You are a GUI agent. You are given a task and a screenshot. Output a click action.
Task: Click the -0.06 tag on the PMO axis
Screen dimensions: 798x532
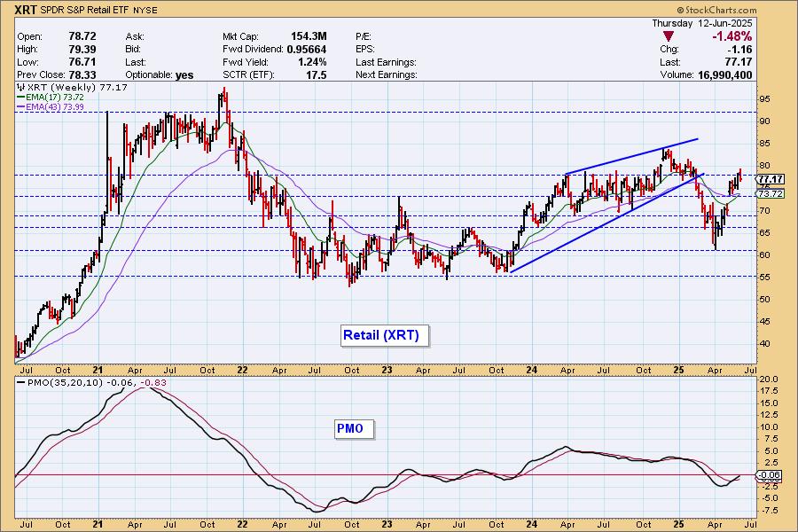tap(770, 475)
